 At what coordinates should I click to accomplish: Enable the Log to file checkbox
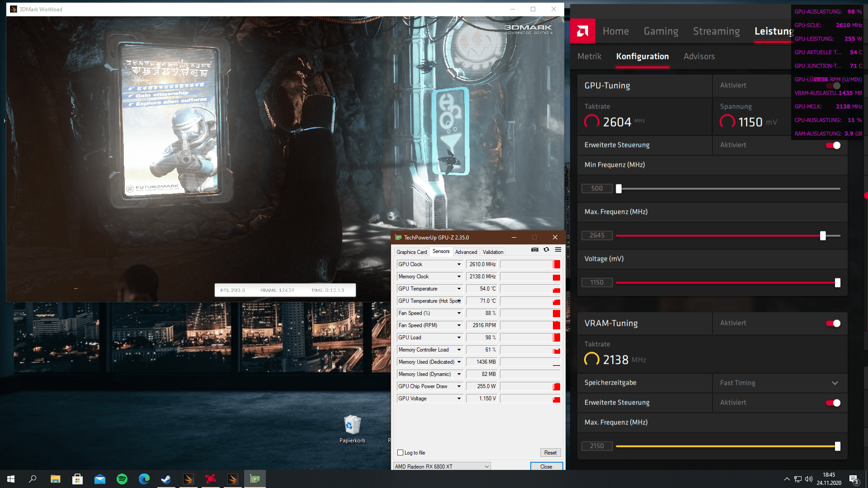pos(400,453)
